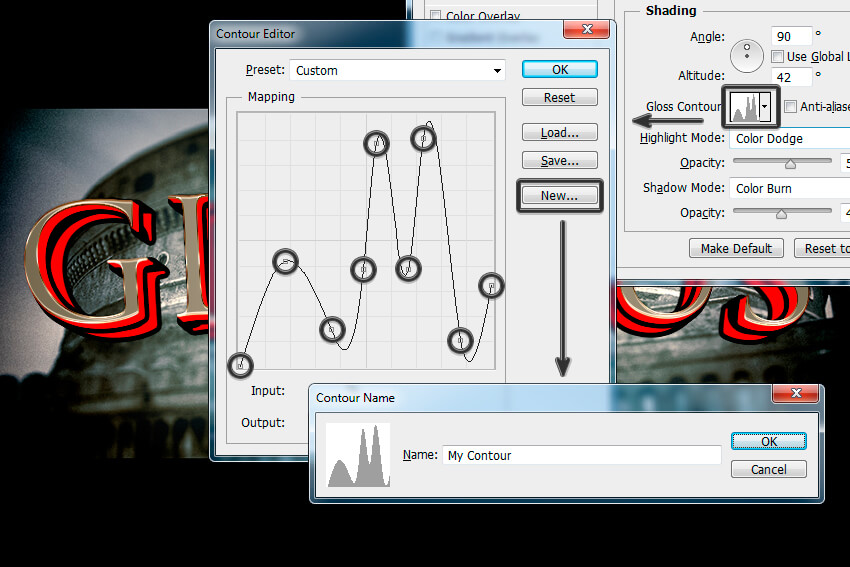Image resolution: width=850 pixels, height=567 pixels.
Task: Select the bottom-left starting point on the curve
Action: point(240,365)
